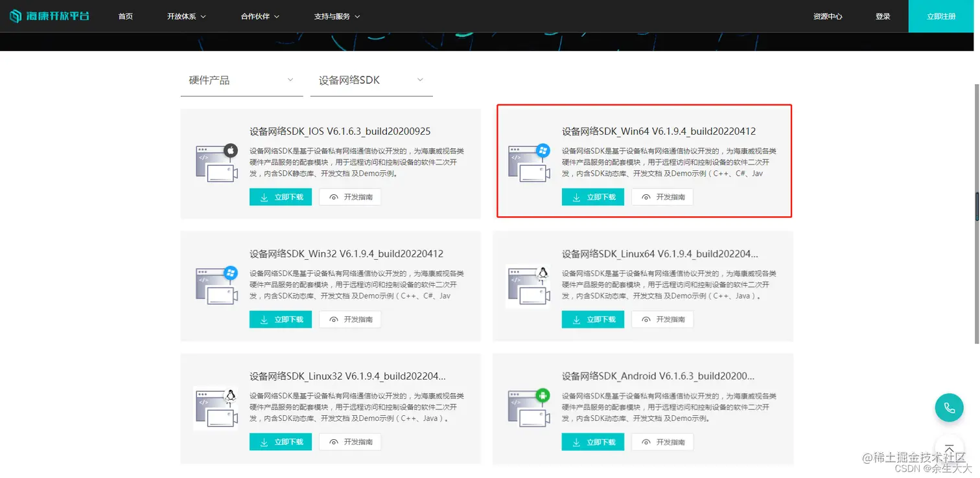Open the Linux32 SDK development guide
This screenshot has height=478, width=980.
[x=350, y=442]
